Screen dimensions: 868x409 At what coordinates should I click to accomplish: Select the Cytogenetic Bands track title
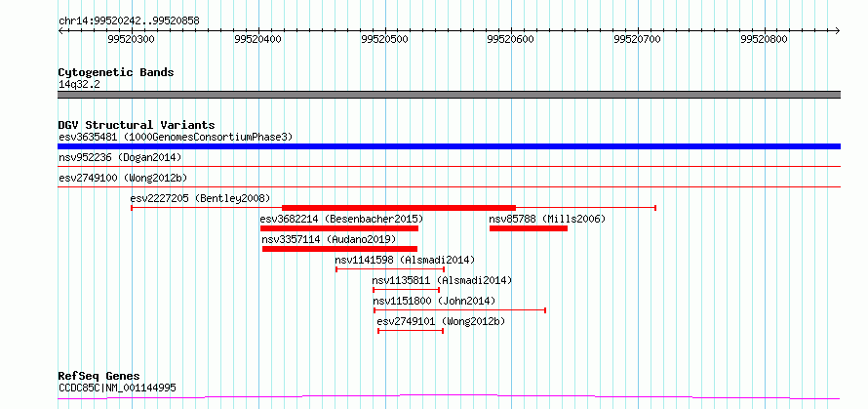(x=116, y=72)
